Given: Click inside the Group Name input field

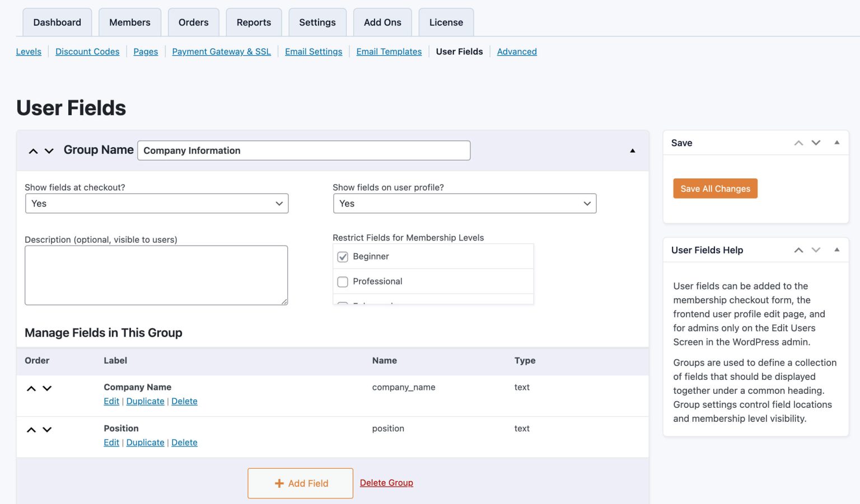Looking at the screenshot, I should [x=304, y=150].
